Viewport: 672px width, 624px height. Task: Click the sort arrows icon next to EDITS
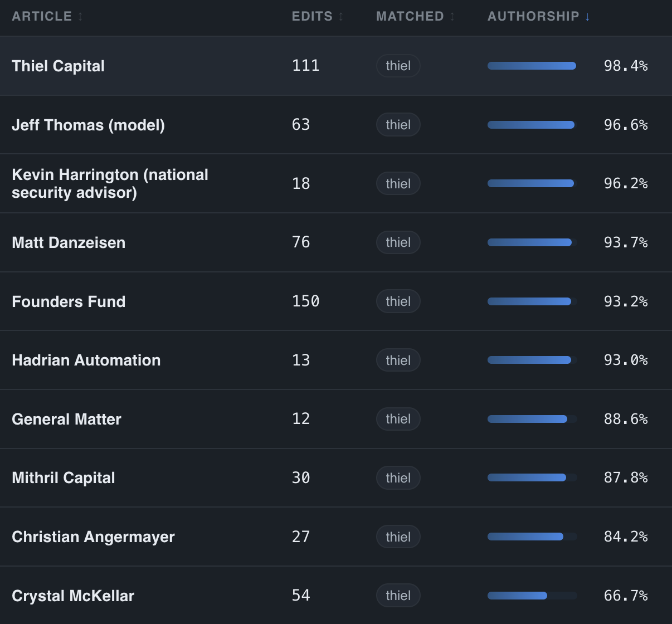341,16
